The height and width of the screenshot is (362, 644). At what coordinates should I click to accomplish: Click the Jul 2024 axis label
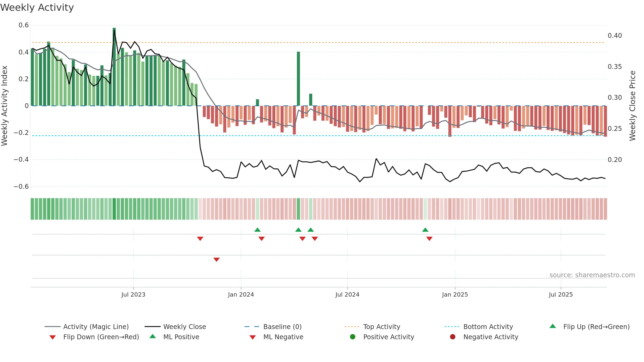(347, 295)
